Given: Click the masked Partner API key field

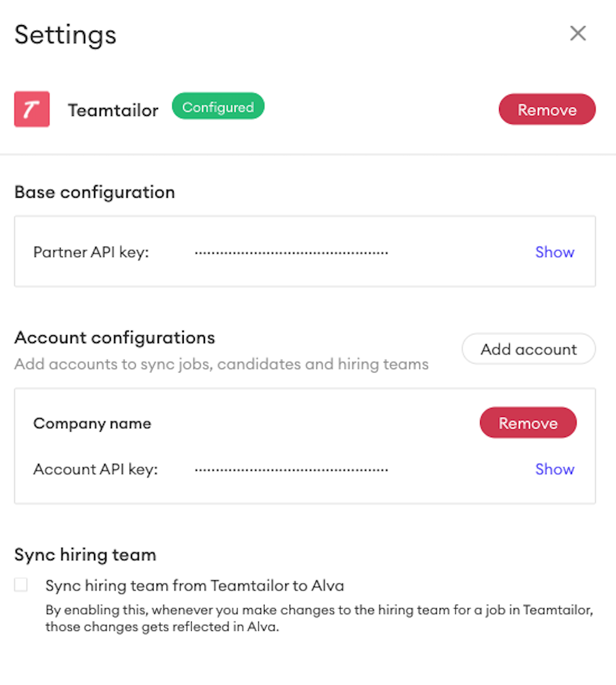Looking at the screenshot, I should point(291,253).
